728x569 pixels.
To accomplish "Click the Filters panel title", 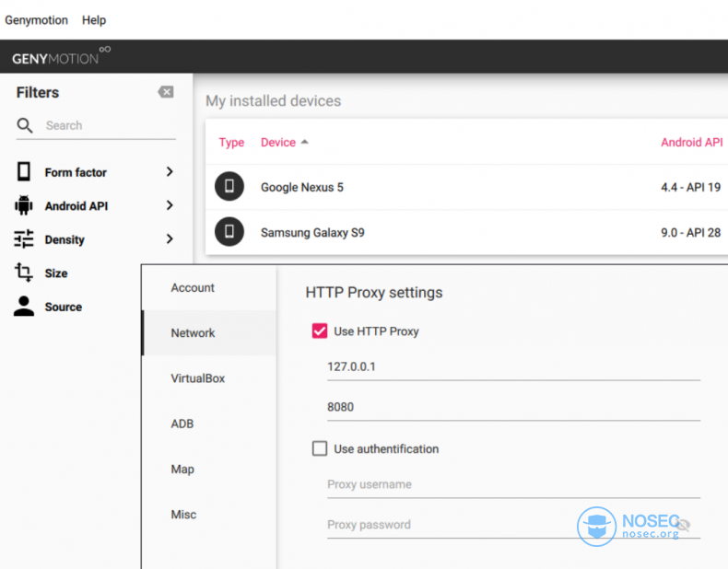I will point(38,92).
